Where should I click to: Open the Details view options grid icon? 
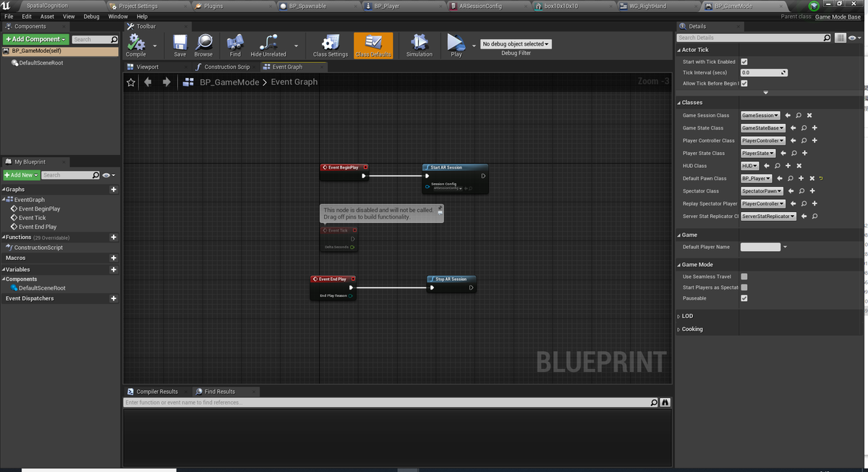[840, 38]
